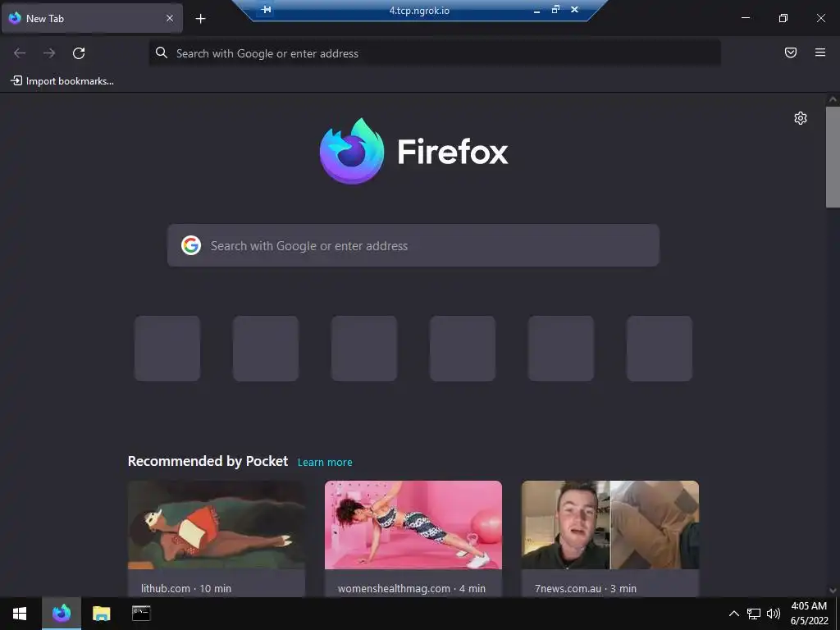
Task: Open the 7news.com.au story image
Action: (610, 525)
